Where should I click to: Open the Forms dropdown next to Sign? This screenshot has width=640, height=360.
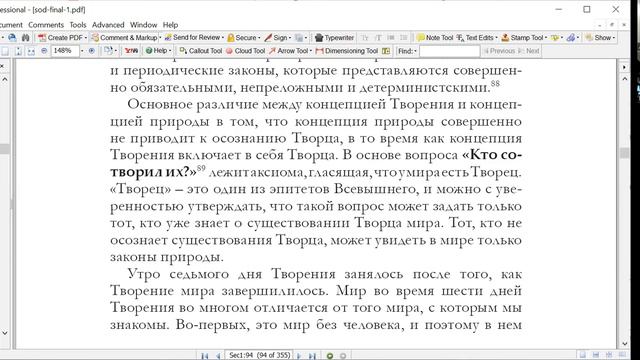301,38
